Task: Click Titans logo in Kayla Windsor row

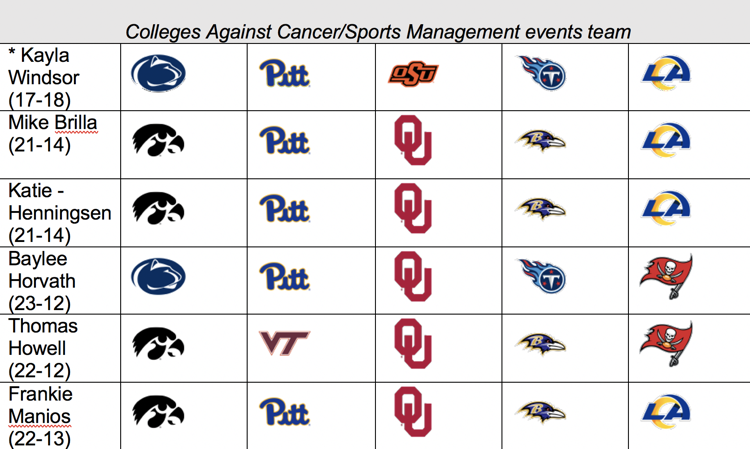Action: click(x=542, y=73)
